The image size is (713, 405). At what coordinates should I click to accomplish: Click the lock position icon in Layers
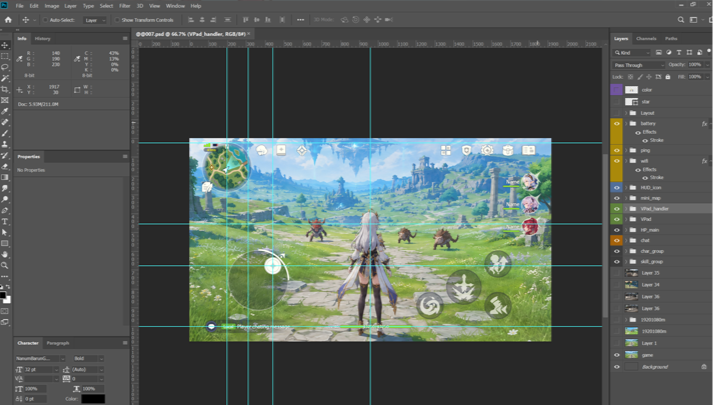tap(649, 77)
